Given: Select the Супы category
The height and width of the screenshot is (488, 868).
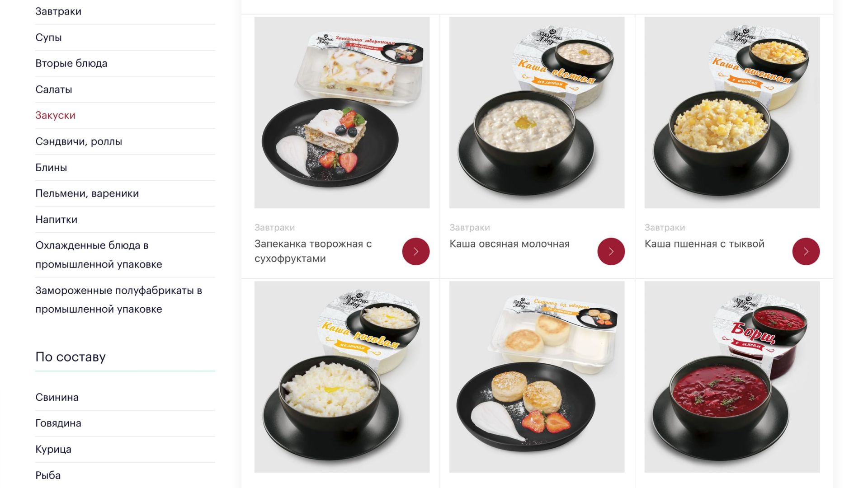Looking at the screenshot, I should tap(48, 38).
